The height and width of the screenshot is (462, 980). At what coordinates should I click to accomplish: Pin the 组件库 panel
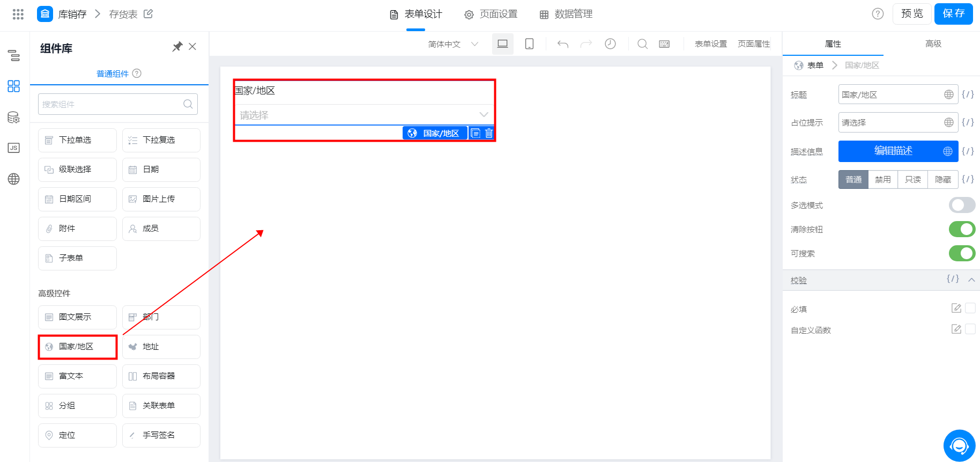pos(177,47)
